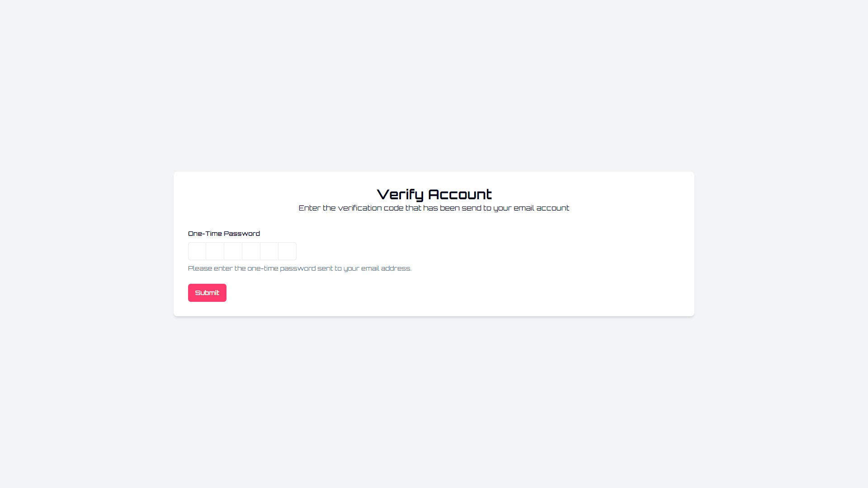Select the third OTP digit box
The image size is (868, 488).
pyautogui.click(x=233, y=251)
